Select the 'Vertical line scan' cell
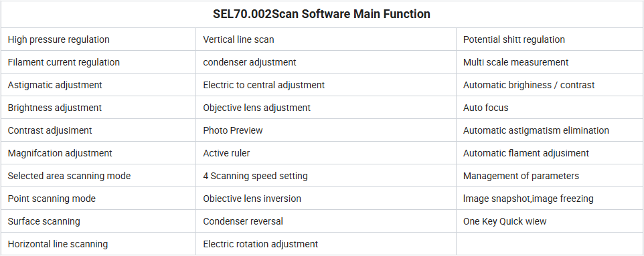Viewport: 644px width, 256px height. tap(326, 39)
